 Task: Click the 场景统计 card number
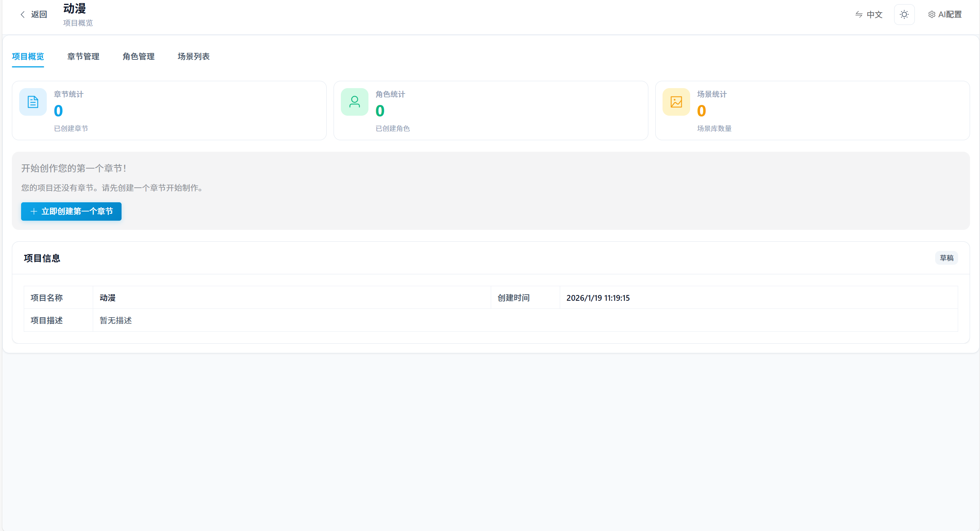(x=701, y=111)
